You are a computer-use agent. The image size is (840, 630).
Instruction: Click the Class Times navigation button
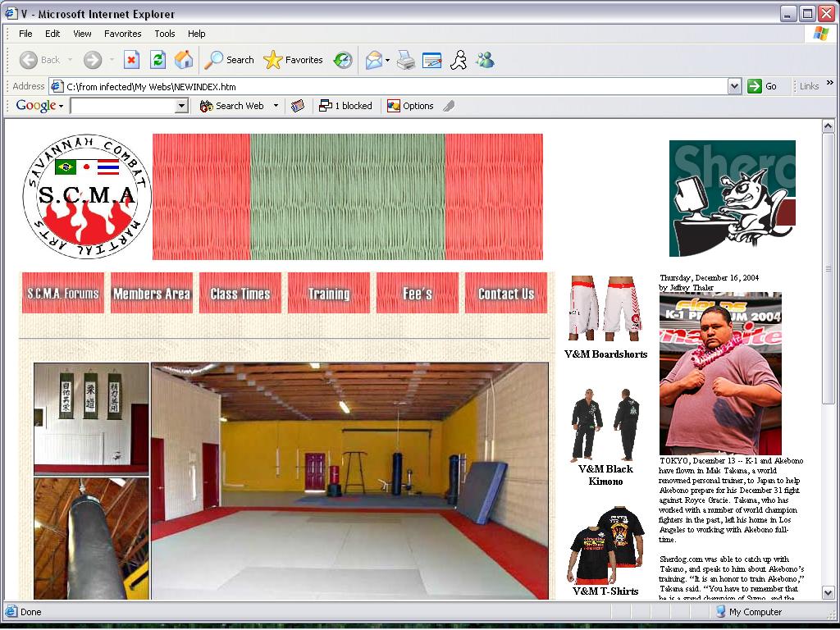(240, 294)
